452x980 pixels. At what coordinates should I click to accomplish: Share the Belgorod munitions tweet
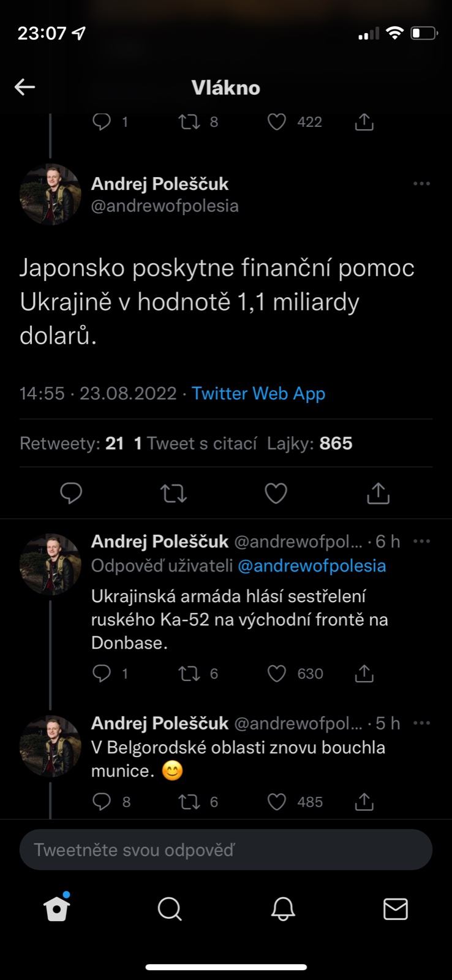point(364,802)
